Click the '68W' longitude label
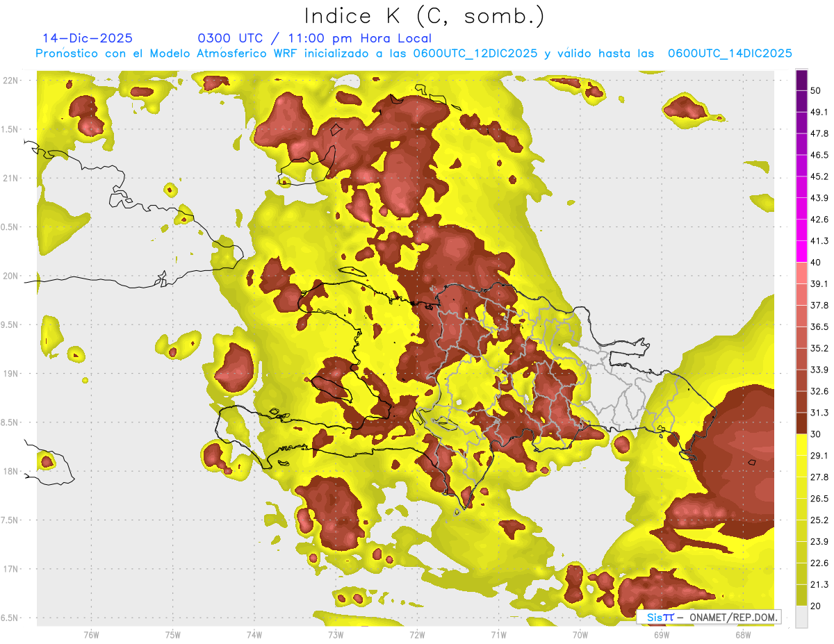Screen dimensions: 834x644 tap(742, 635)
